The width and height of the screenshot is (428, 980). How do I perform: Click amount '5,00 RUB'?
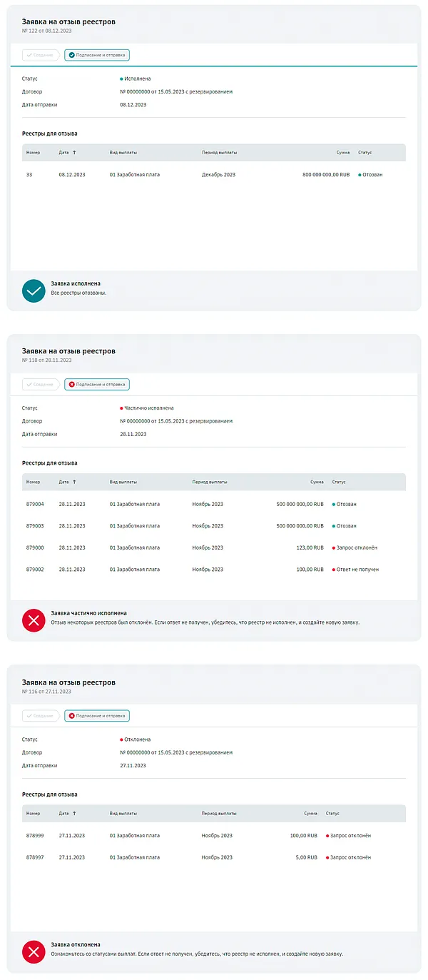pyautogui.click(x=306, y=857)
